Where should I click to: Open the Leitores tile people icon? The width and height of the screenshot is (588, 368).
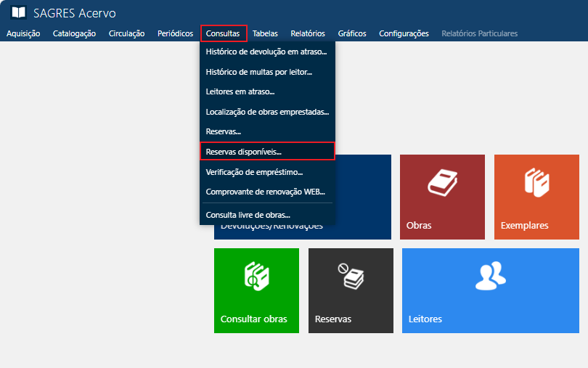coord(490,275)
